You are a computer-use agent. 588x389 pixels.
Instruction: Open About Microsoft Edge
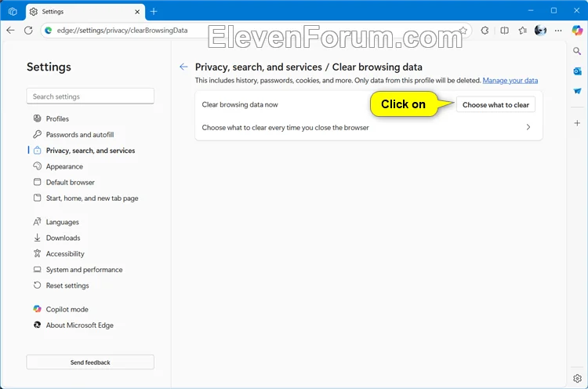79,325
